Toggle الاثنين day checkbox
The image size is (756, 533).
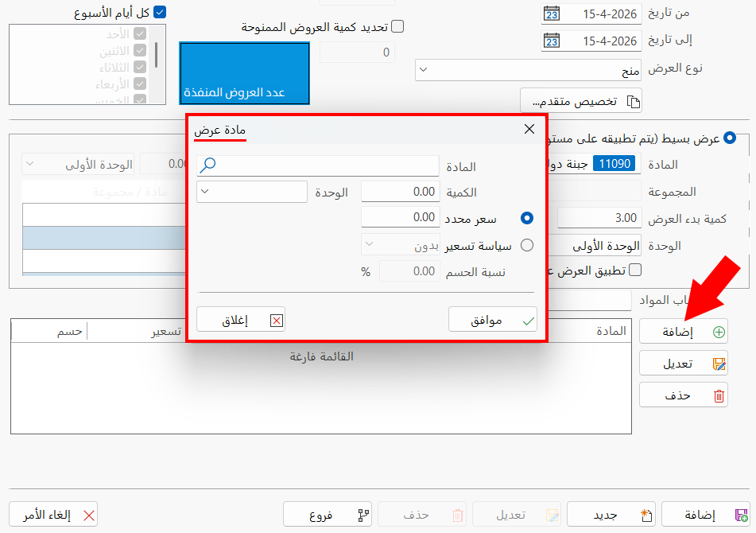[x=140, y=50]
